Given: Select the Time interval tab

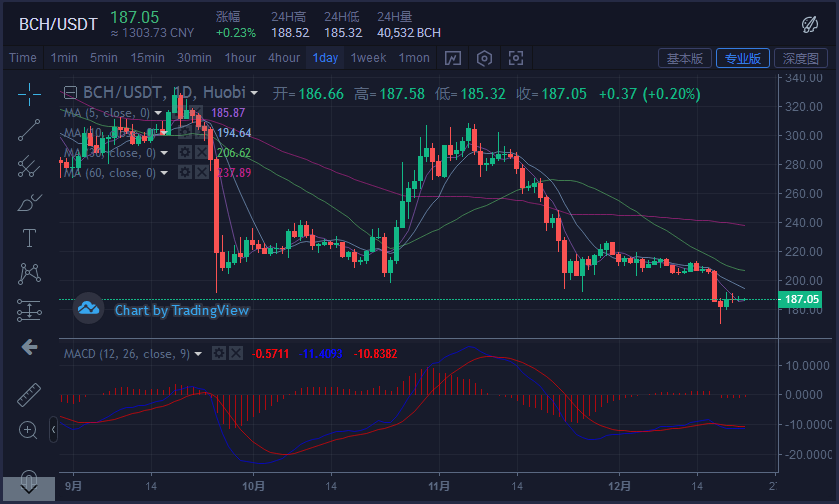Looking at the screenshot, I should click(x=22, y=58).
